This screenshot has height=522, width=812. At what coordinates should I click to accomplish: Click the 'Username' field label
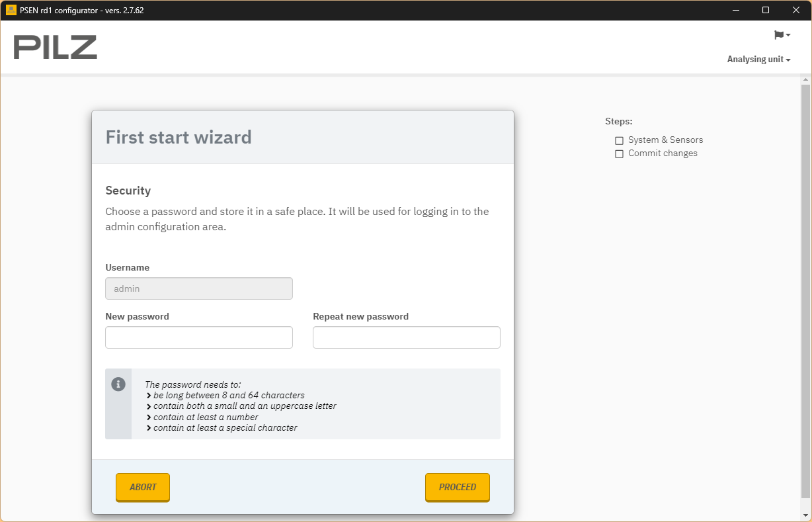(x=128, y=268)
